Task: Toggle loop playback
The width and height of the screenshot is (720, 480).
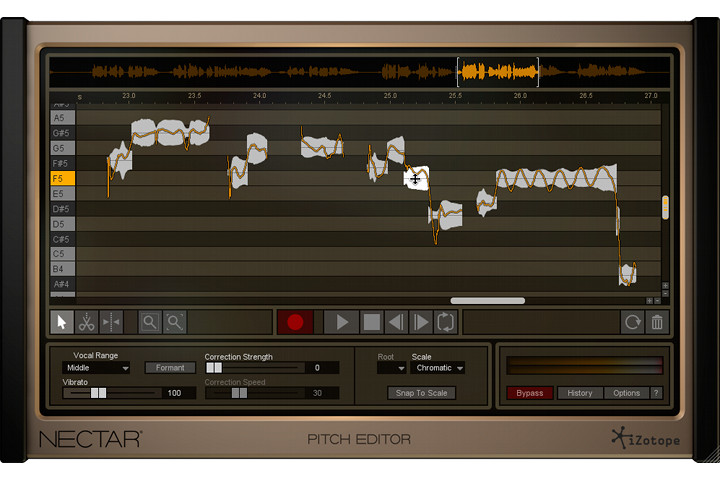Action: click(446, 322)
